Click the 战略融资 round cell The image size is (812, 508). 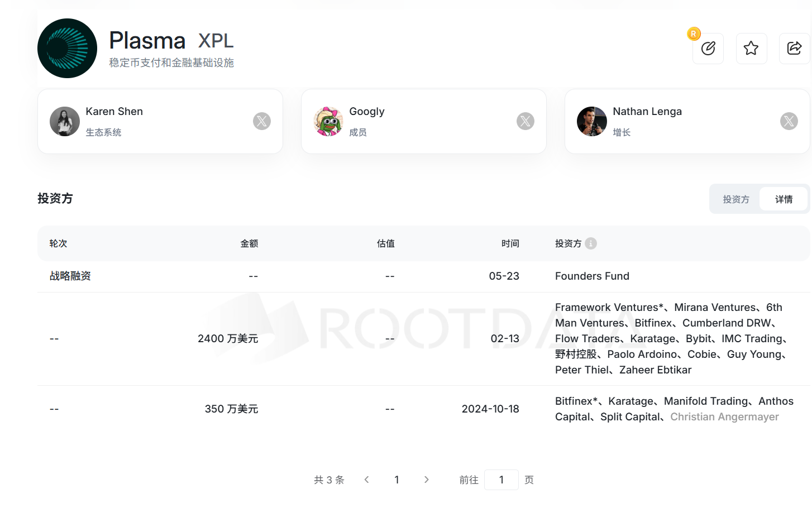70,276
